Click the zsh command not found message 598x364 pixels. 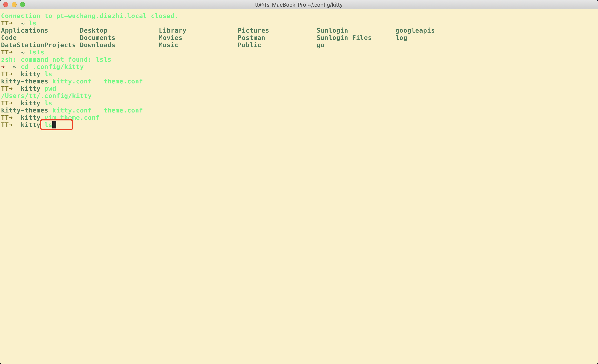56,59
